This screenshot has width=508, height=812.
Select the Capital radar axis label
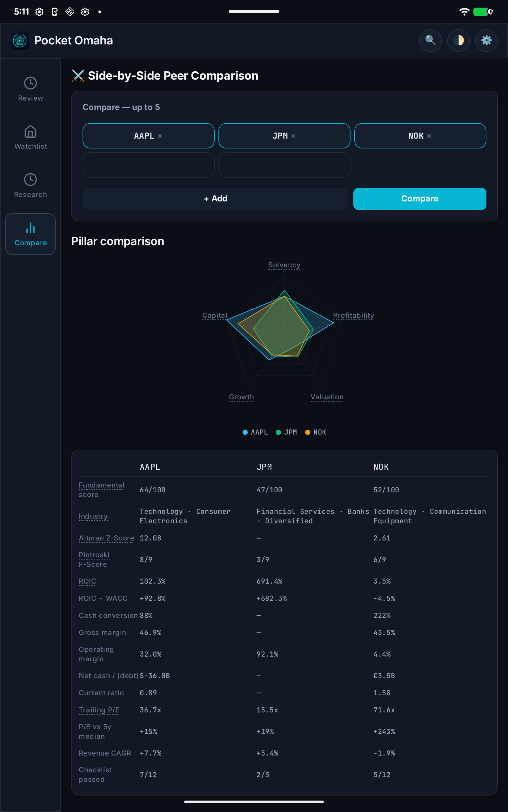[x=215, y=315]
